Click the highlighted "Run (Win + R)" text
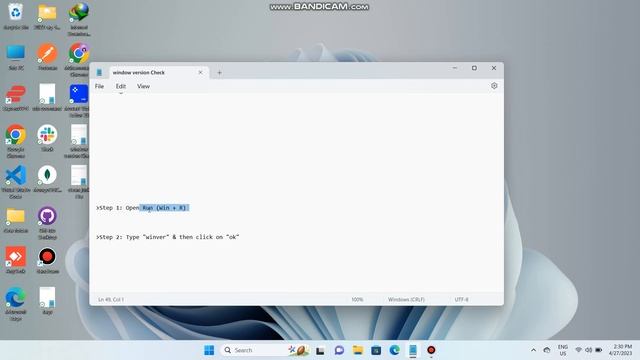This screenshot has width=640, height=360. pos(164,208)
